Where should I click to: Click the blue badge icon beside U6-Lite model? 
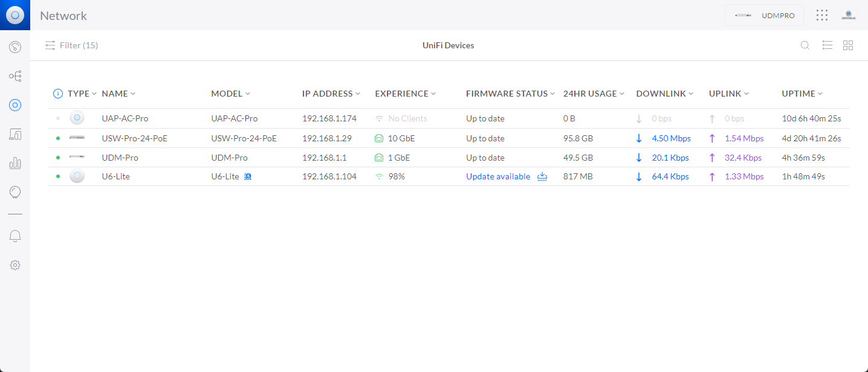pos(248,177)
